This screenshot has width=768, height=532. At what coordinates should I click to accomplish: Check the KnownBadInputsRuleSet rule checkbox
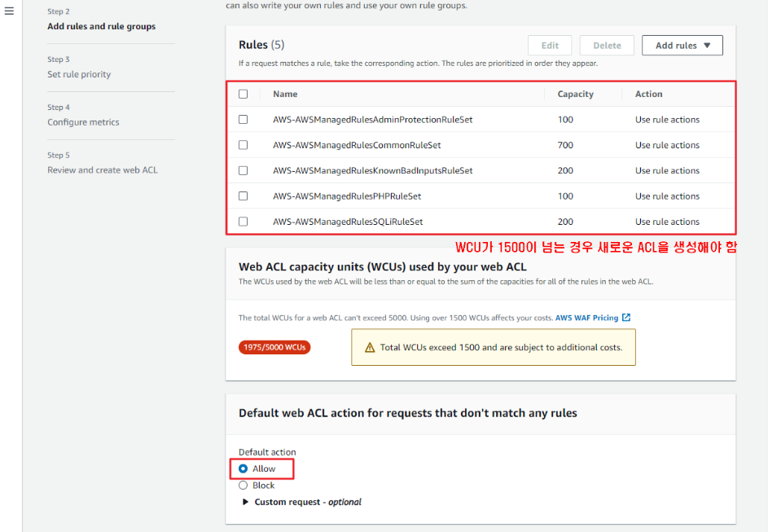(243, 170)
